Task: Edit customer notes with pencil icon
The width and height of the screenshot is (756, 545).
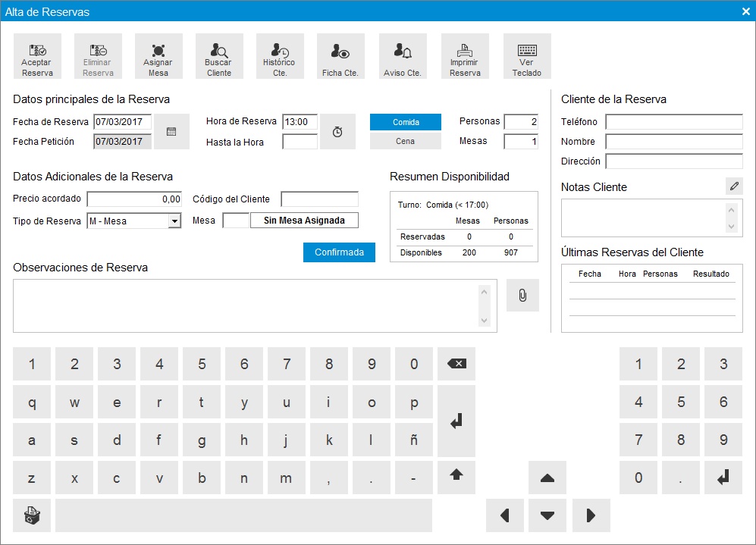Action: [733, 186]
